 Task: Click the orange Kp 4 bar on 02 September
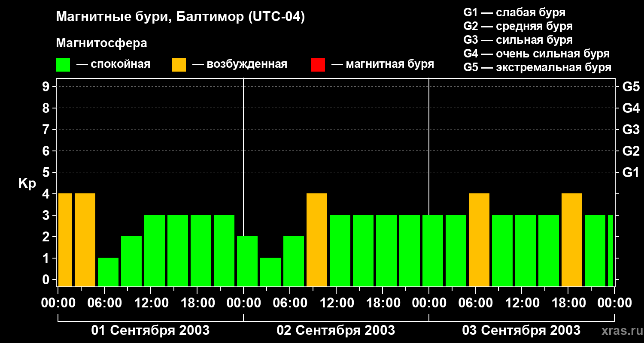[317, 240]
